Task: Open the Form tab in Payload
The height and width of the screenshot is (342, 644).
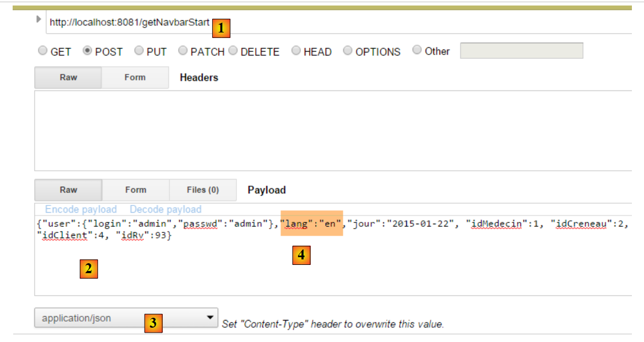Action: [135, 190]
